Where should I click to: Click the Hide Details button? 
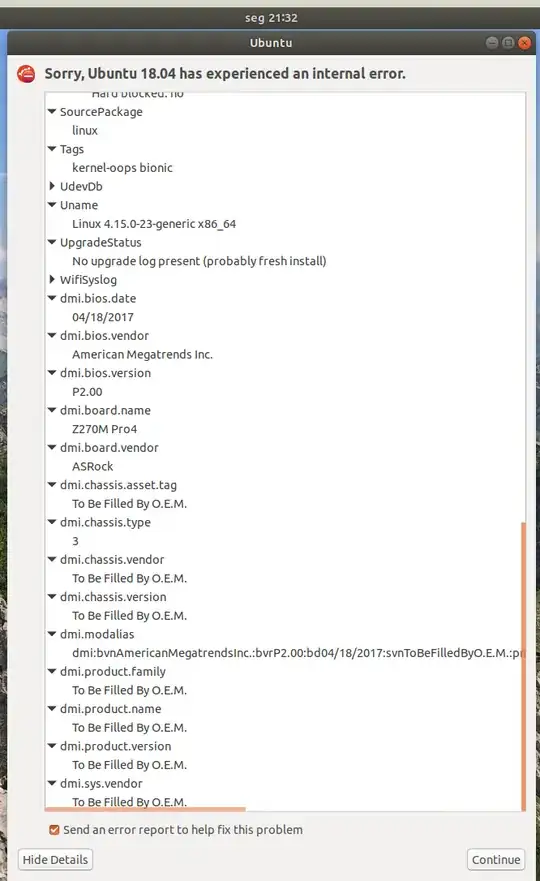[55, 859]
